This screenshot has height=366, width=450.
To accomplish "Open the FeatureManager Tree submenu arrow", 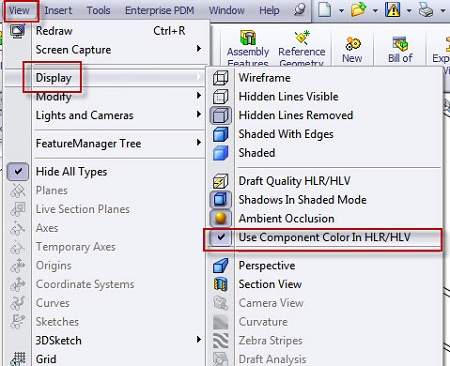I will (199, 143).
